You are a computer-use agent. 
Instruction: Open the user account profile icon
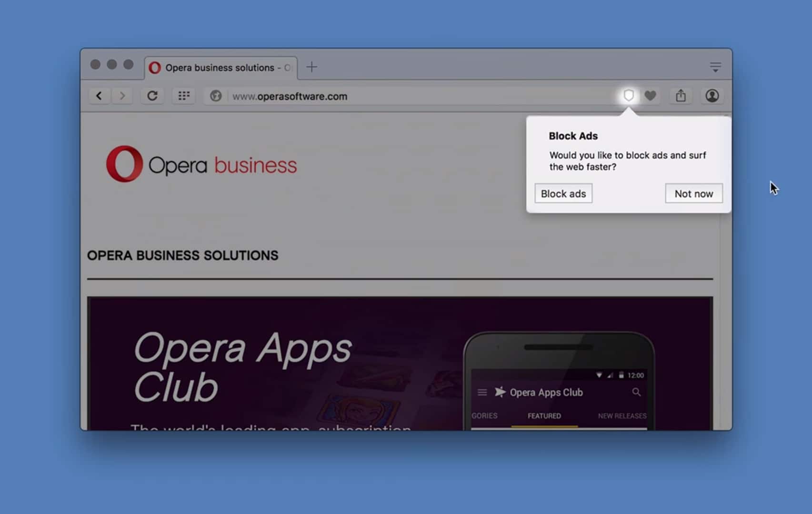(x=712, y=96)
